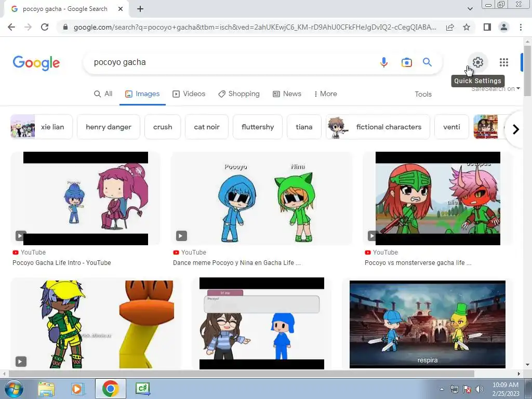Click the pocoyo gacha search box
The image size is (532, 399).
[x=231, y=62]
